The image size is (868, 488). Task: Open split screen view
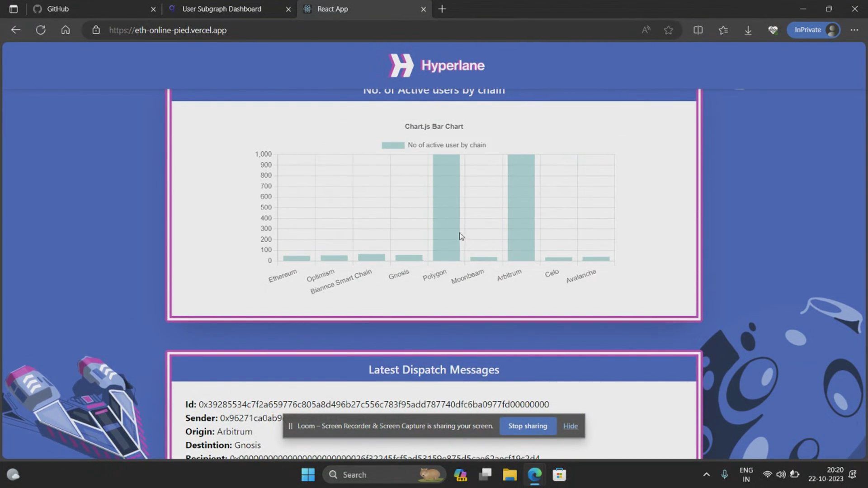pyautogui.click(x=698, y=30)
